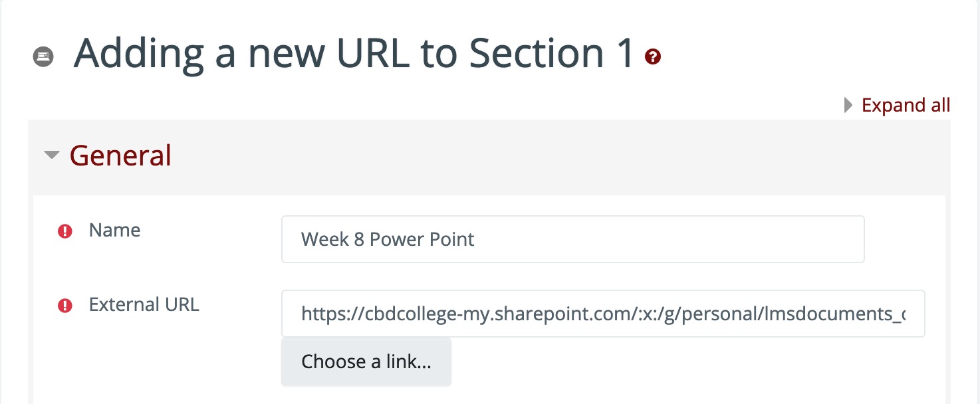Click the required-field icon next to Name
Viewport: 980px width, 404px height.
coord(64,231)
